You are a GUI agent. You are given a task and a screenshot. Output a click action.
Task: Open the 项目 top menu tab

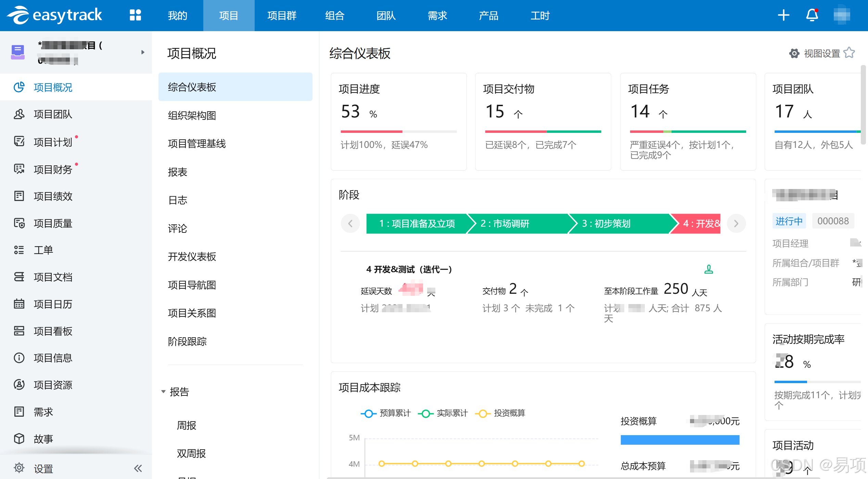point(229,15)
